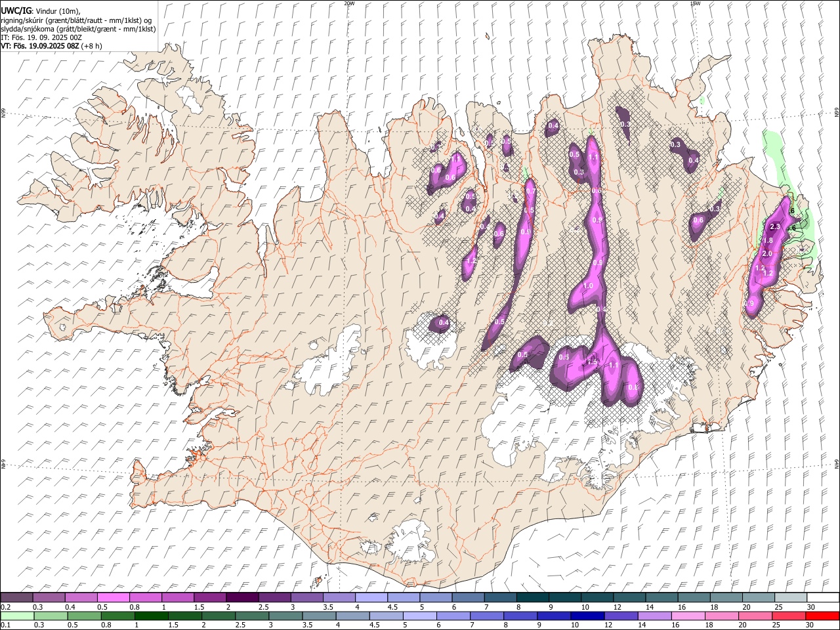Select the 'rigning/skúrir' legend description line
Screen dimensions: 840x630
pos(77,20)
